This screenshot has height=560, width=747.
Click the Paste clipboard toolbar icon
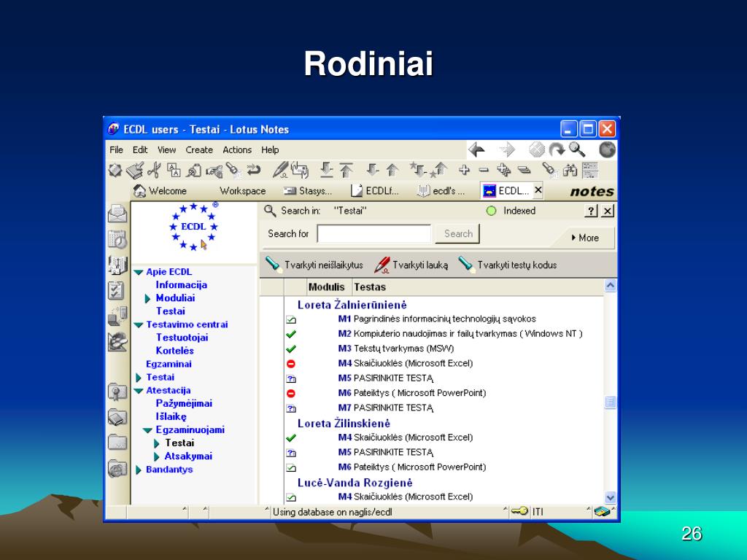tap(193, 170)
